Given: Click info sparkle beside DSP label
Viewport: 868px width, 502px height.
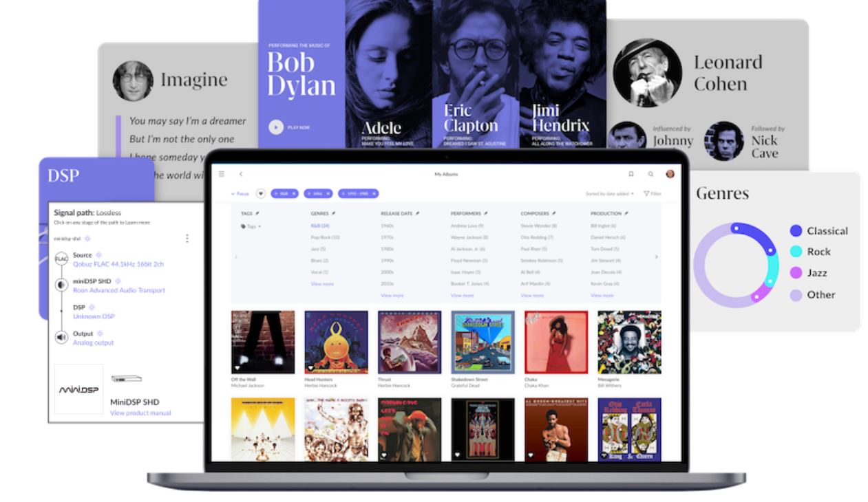Looking at the screenshot, I should 92,307.
